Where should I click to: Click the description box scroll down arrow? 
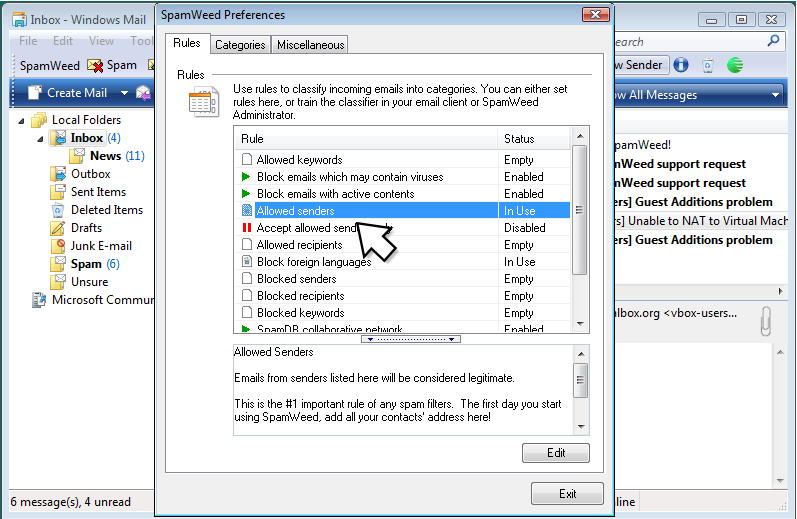(x=581, y=426)
